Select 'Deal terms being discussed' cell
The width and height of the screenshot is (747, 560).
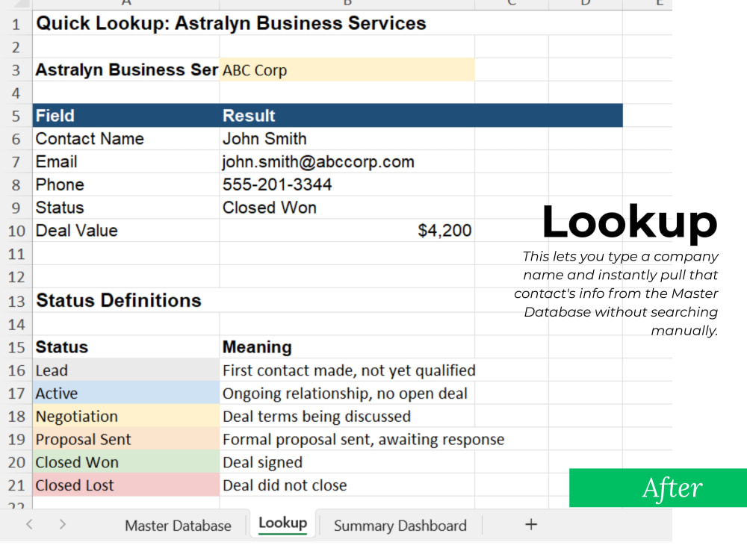tap(347, 416)
